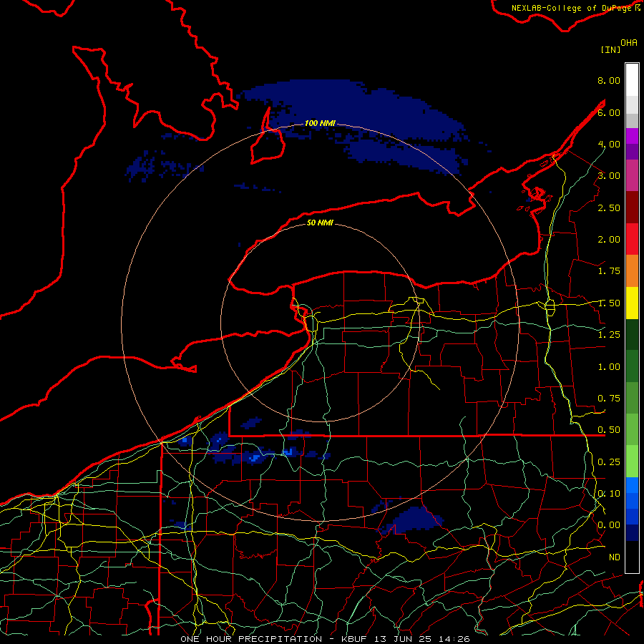Click the 0.25 legend value
Image resolution: width=644 pixels, height=644 pixels.
[x=609, y=462]
